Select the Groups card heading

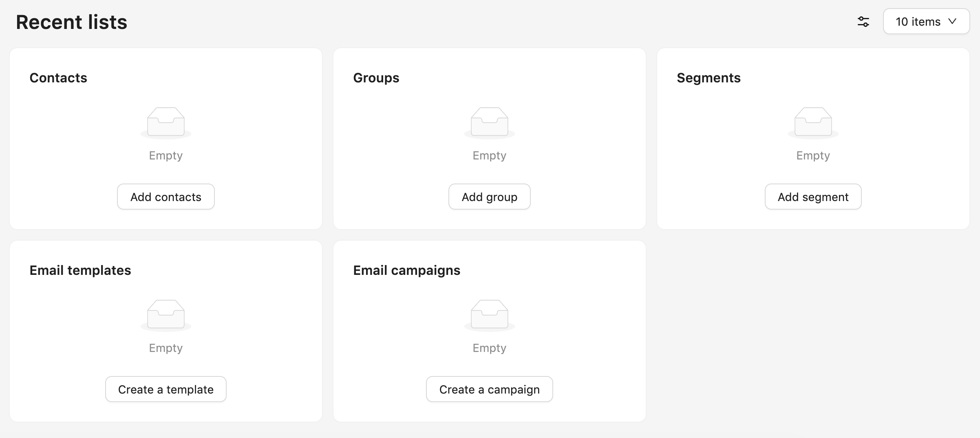click(x=376, y=78)
